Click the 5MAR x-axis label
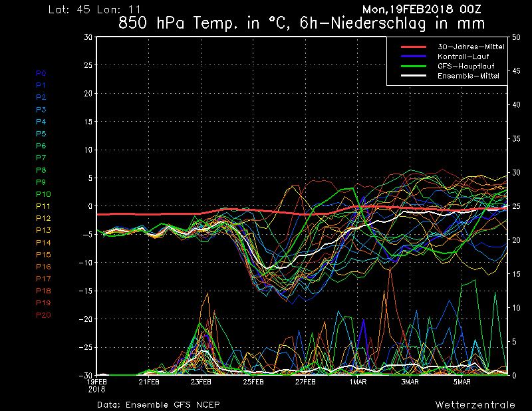Viewport: 532px width, 411px height. 462,382
